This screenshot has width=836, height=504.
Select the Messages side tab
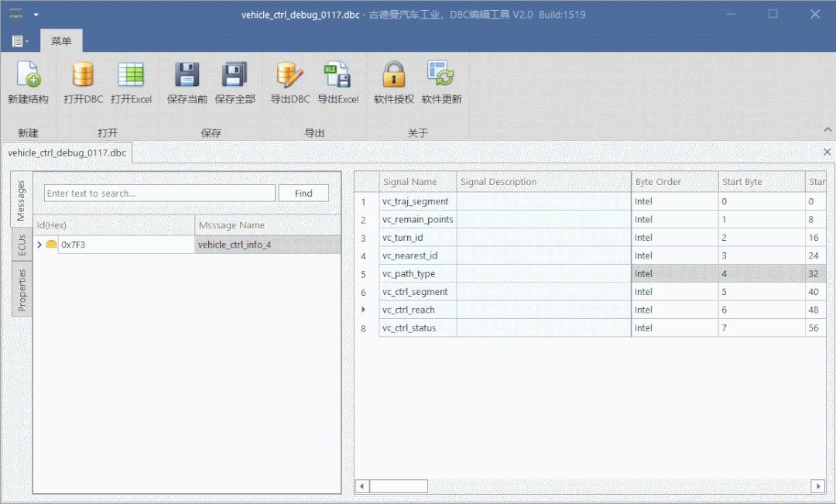click(22, 201)
